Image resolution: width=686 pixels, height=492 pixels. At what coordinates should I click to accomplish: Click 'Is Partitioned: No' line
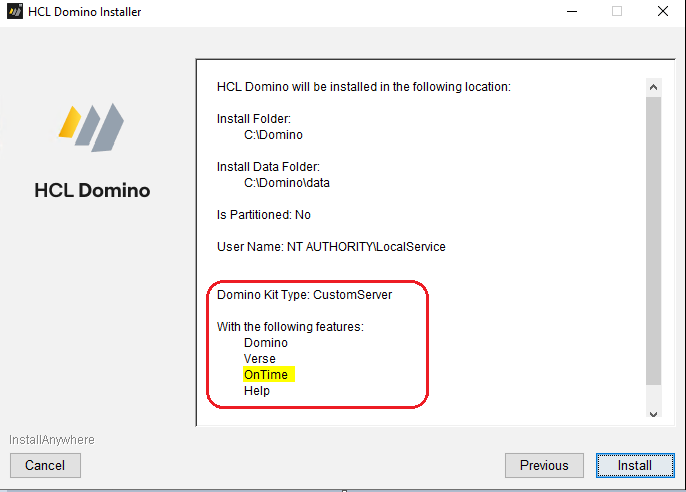click(x=264, y=215)
